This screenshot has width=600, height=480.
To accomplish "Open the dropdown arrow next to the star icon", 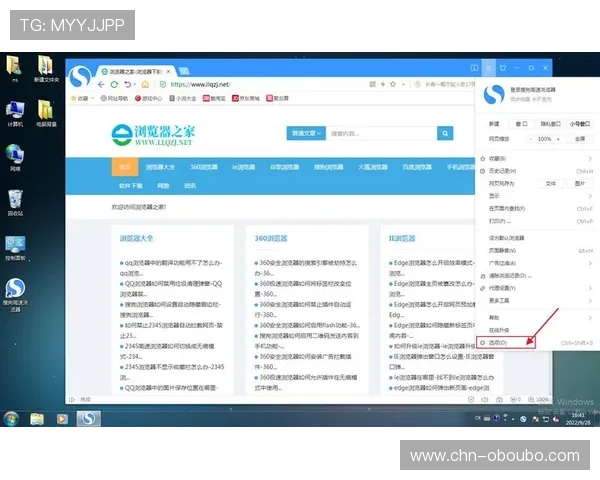I will pos(403,85).
